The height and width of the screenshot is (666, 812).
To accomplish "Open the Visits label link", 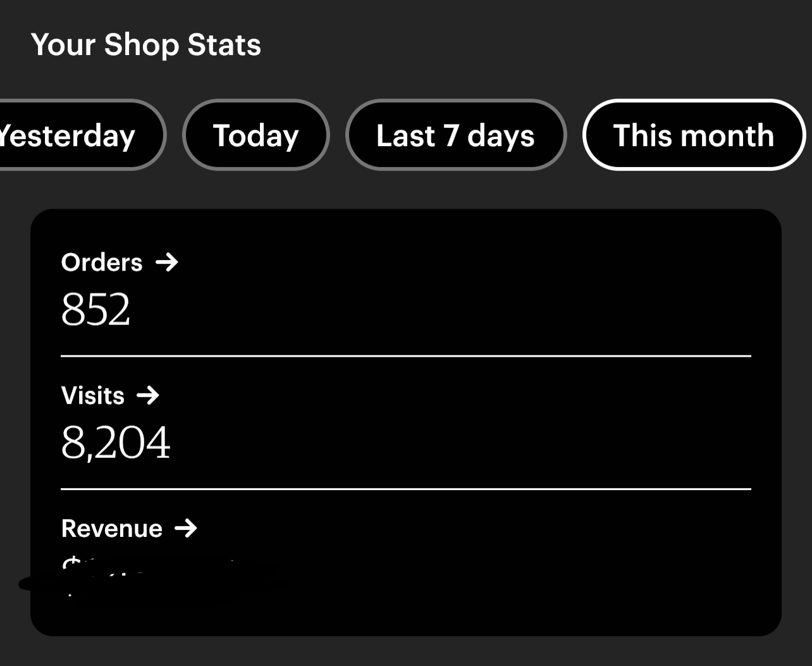I will pos(93,396).
